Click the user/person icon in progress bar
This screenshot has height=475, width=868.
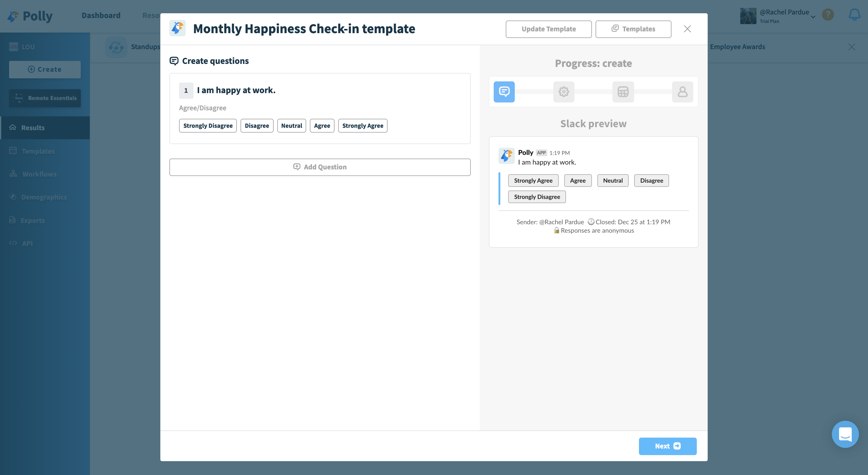pos(682,92)
